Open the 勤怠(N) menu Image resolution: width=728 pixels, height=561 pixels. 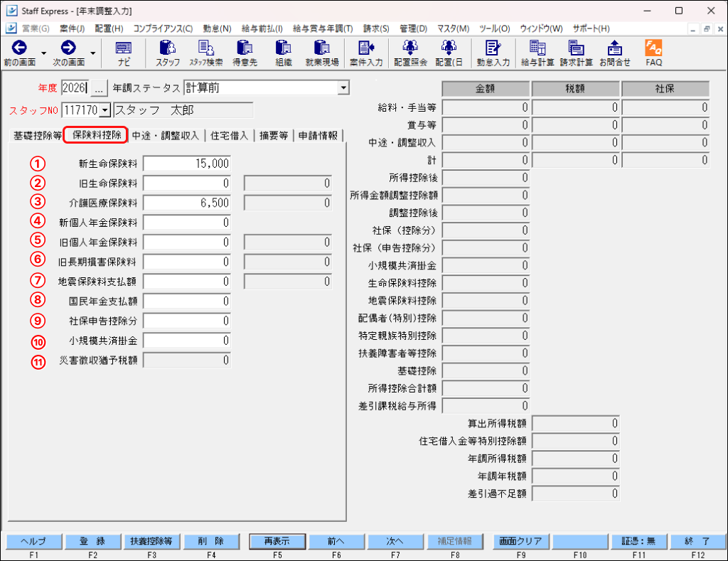(x=217, y=28)
